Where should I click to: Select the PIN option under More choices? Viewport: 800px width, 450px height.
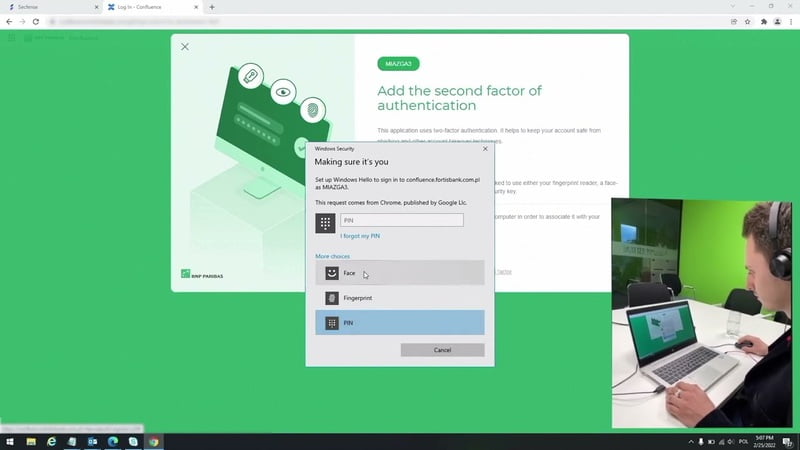click(x=399, y=323)
